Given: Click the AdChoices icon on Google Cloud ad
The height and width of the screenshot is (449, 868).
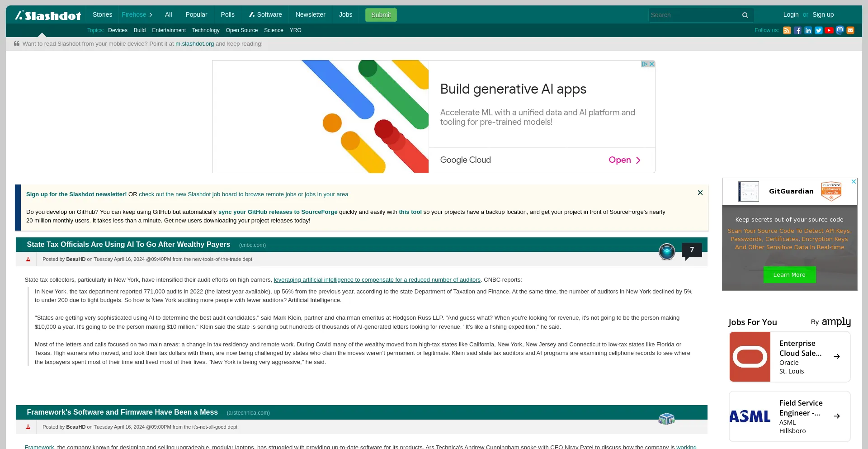Looking at the screenshot, I should [645, 64].
